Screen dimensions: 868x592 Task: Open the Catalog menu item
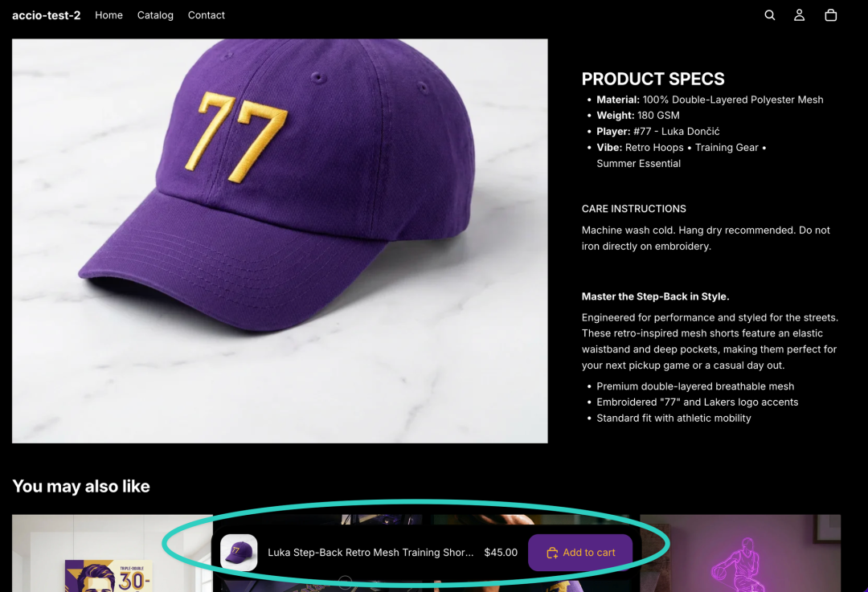155,15
